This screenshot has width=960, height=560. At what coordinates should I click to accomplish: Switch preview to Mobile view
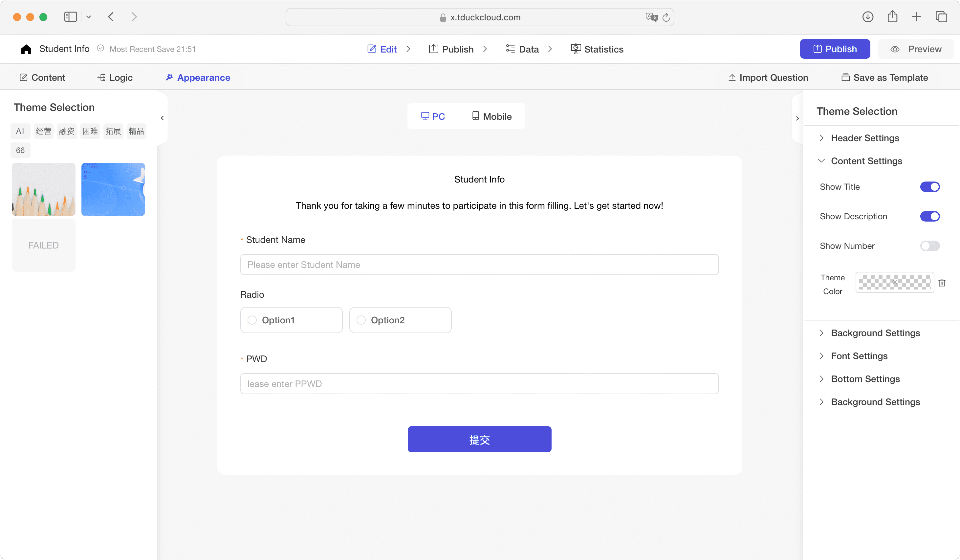(492, 116)
